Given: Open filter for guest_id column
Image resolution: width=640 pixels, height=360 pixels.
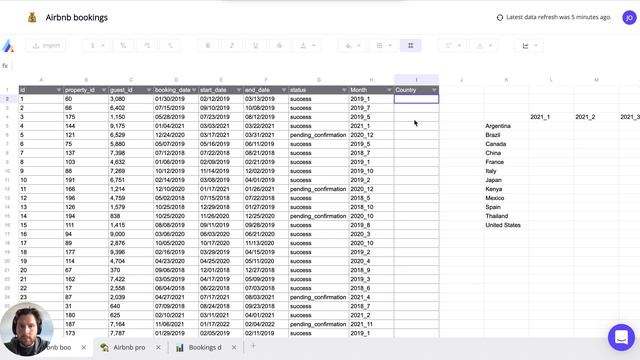Looking at the screenshot, I should point(149,90).
